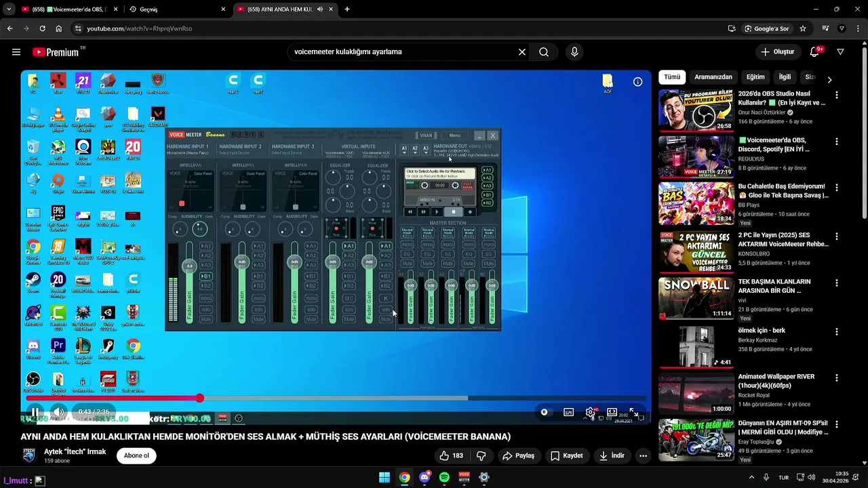Click the Paylaş share button
Screen dimensions: 868x488
click(518, 456)
